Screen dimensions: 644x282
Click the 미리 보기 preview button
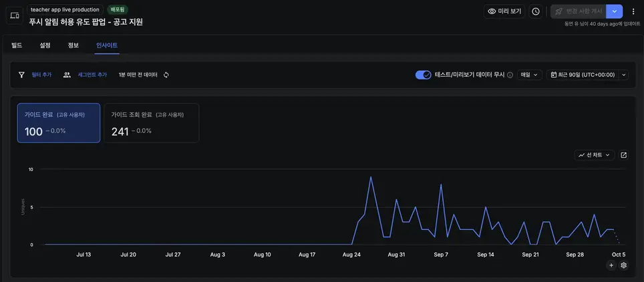point(504,11)
